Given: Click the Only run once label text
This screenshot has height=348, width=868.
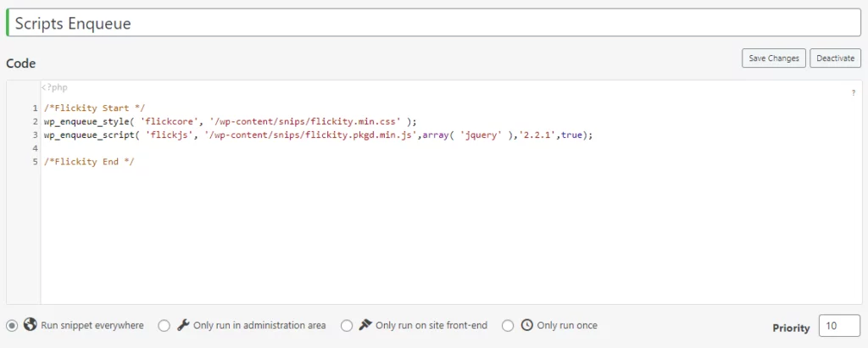Looking at the screenshot, I should click(567, 325).
